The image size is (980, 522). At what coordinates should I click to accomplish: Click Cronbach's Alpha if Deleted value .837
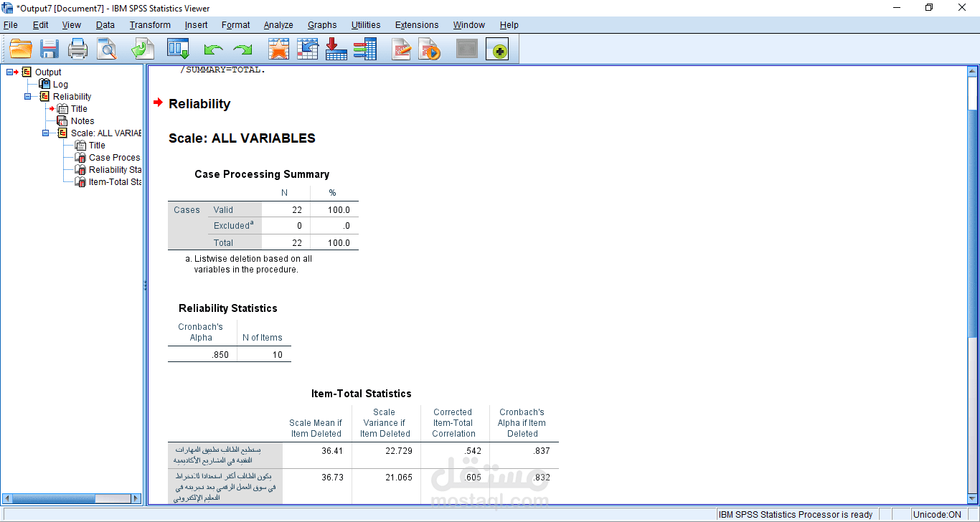point(542,451)
